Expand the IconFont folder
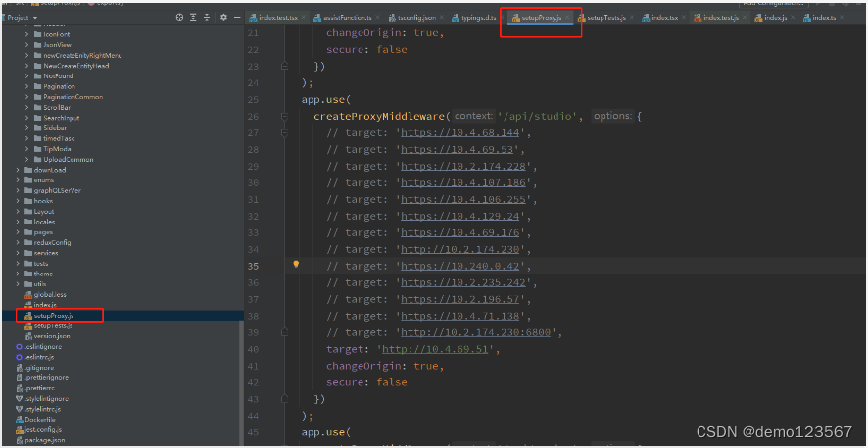The image size is (868, 448). [x=26, y=34]
